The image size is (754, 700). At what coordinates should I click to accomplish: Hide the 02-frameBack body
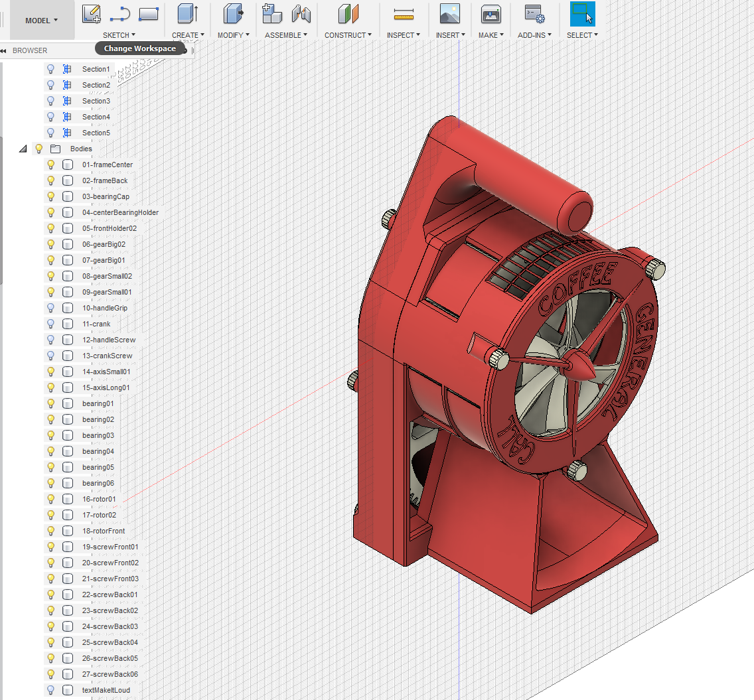(50, 180)
